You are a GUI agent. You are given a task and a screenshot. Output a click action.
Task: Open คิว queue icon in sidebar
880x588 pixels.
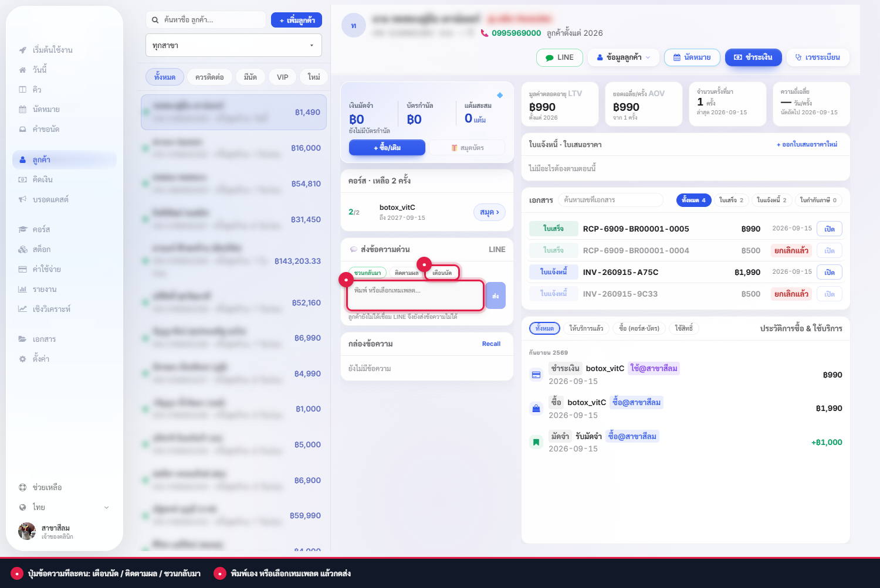tap(22, 90)
